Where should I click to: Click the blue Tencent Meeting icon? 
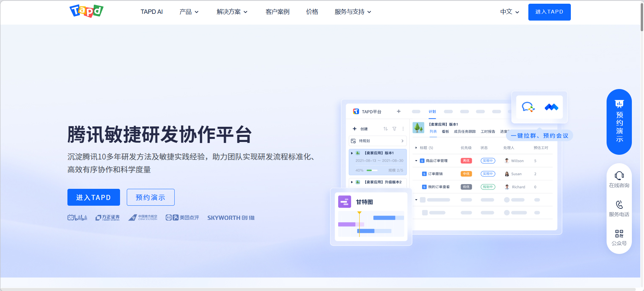552,107
